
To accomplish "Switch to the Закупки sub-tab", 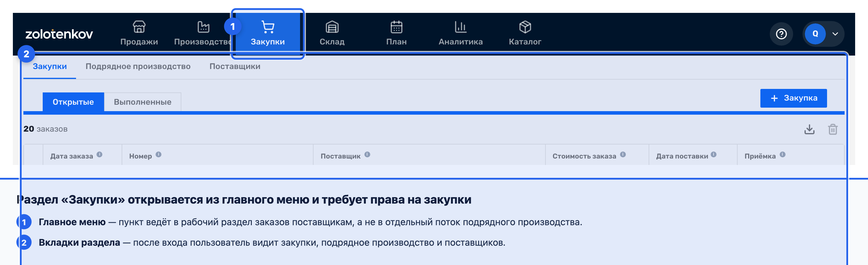I will (x=49, y=66).
